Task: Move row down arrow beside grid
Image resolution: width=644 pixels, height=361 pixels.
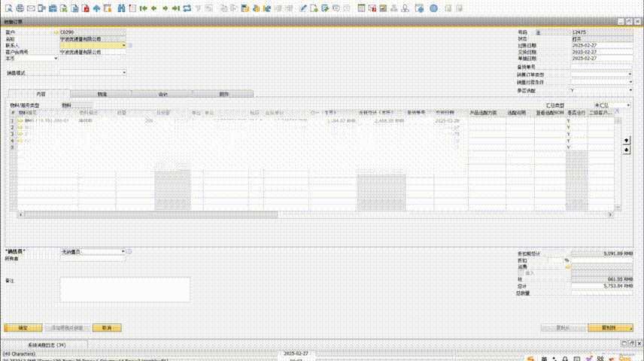Action: (x=627, y=150)
